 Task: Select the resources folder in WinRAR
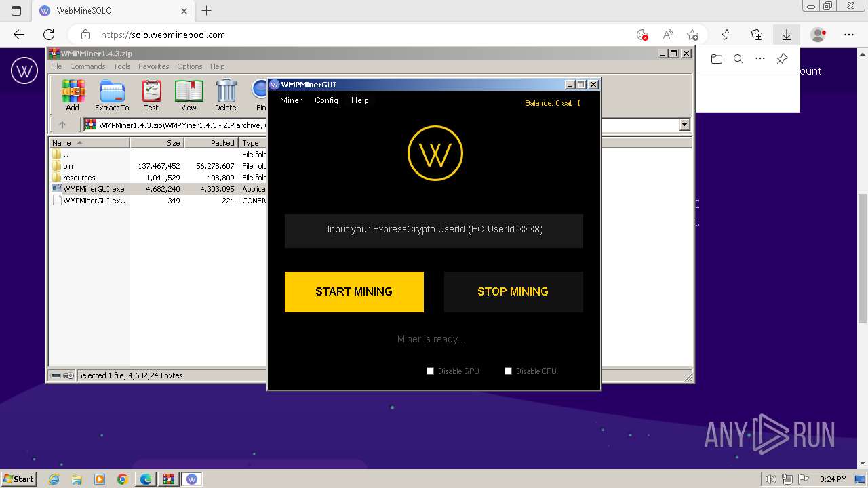pyautogui.click(x=79, y=178)
